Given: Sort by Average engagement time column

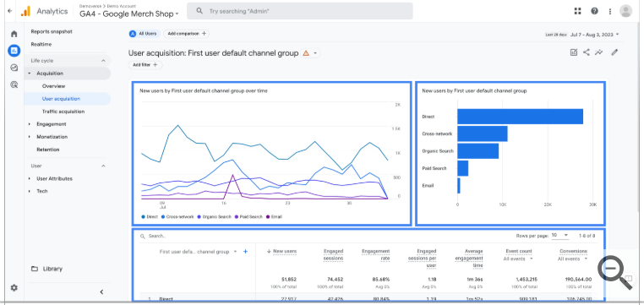Looking at the screenshot, I should [468, 259].
